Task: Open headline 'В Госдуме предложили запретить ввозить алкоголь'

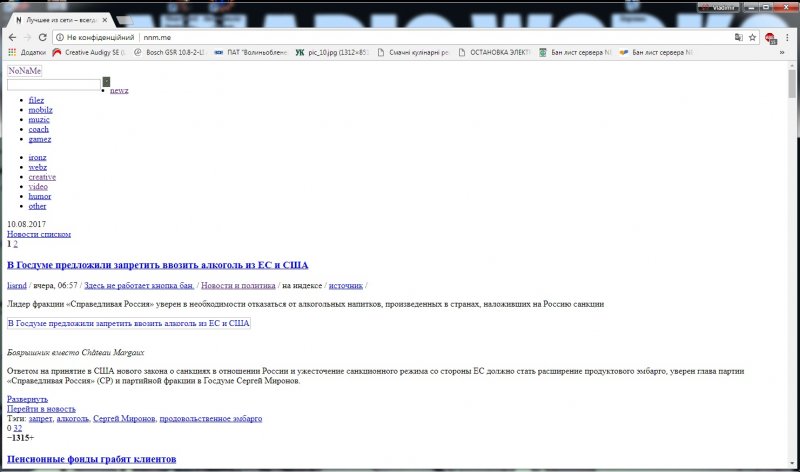Action: pos(158,265)
